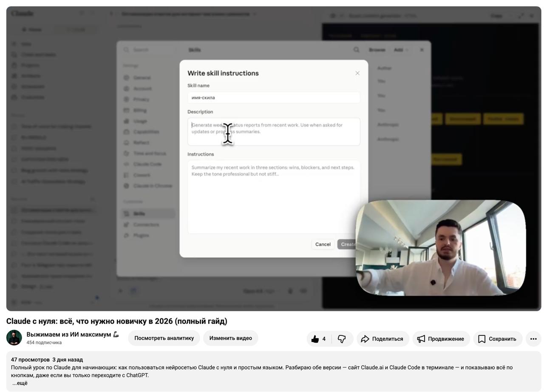Select Claude Code in the settings sidebar

pos(147,164)
